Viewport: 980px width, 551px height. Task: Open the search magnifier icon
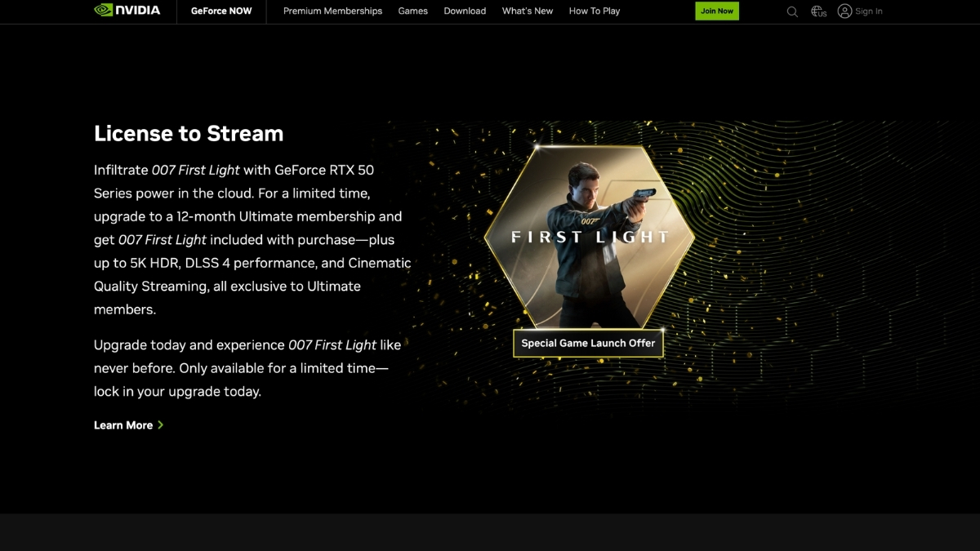[792, 11]
